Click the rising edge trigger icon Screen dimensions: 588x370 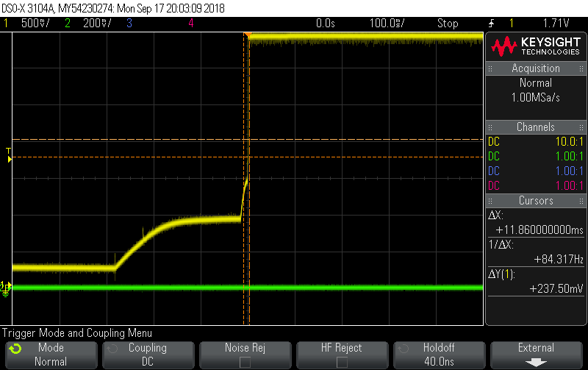491,24
